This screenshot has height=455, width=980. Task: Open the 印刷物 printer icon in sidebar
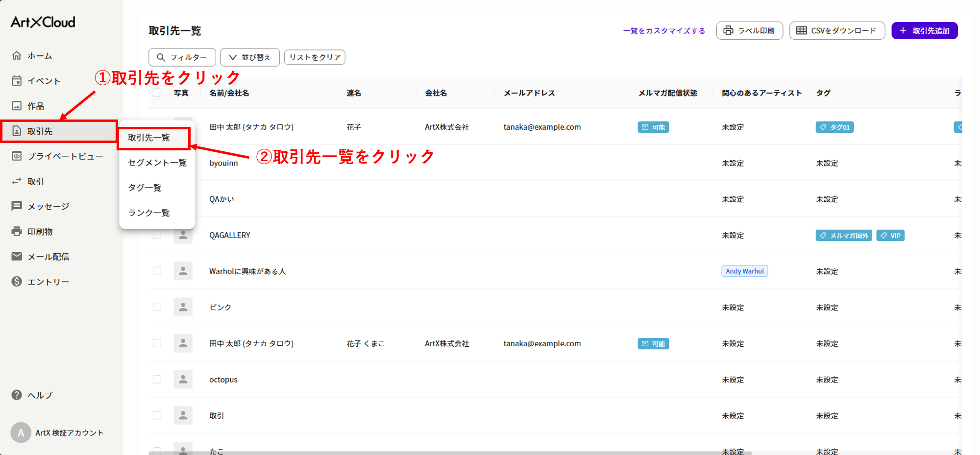17,231
